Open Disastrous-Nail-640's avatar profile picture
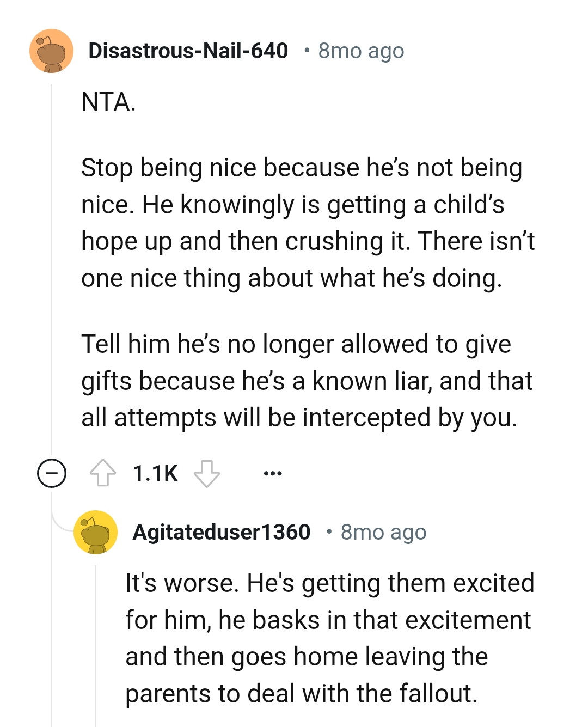 [x=51, y=51]
